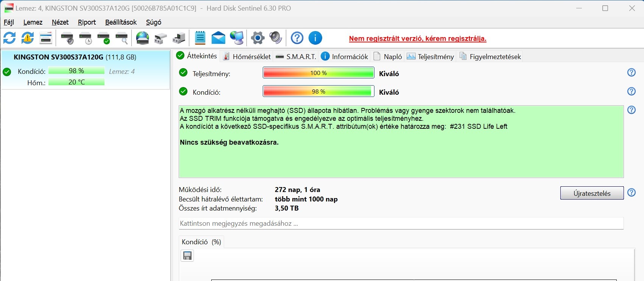644x281 pixels.
Task: Click the Nem regisztrált verzió registration link
Action: pyautogui.click(x=418, y=39)
